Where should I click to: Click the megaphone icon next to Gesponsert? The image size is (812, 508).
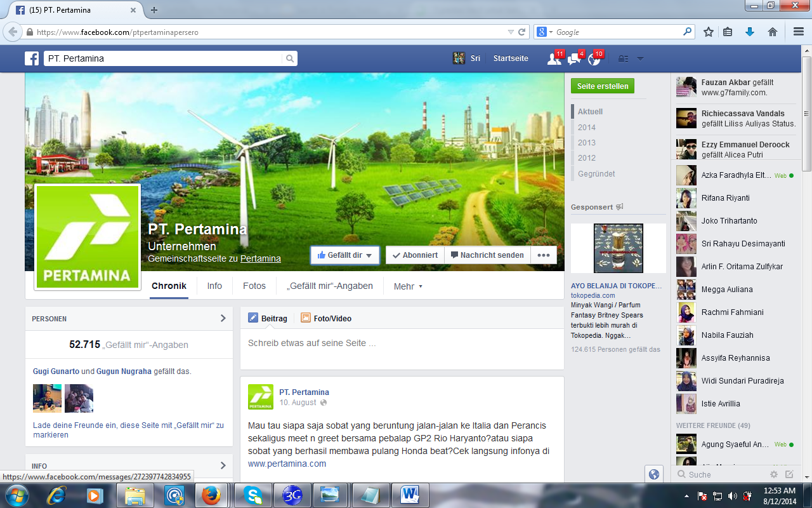620,207
